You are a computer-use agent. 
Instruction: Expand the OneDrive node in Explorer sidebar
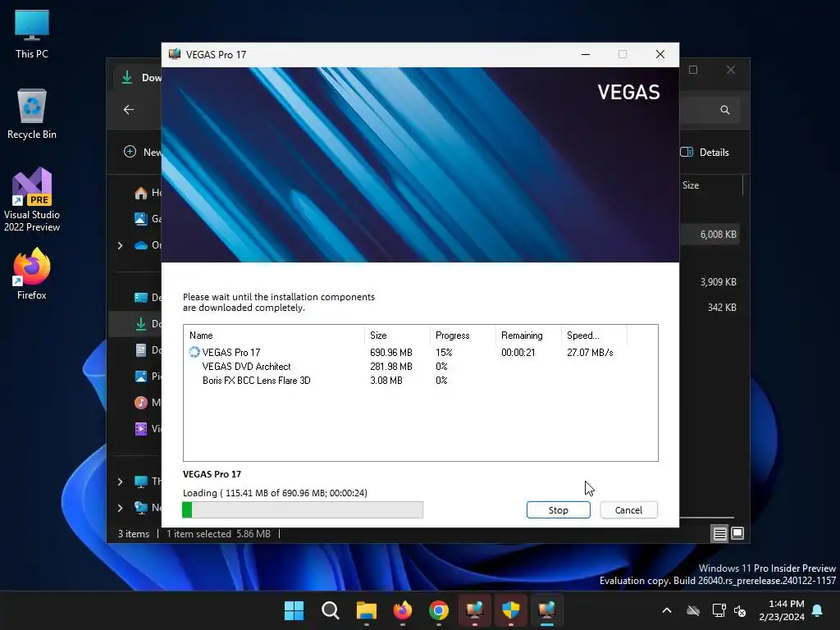pyautogui.click(x=120, y=245)
